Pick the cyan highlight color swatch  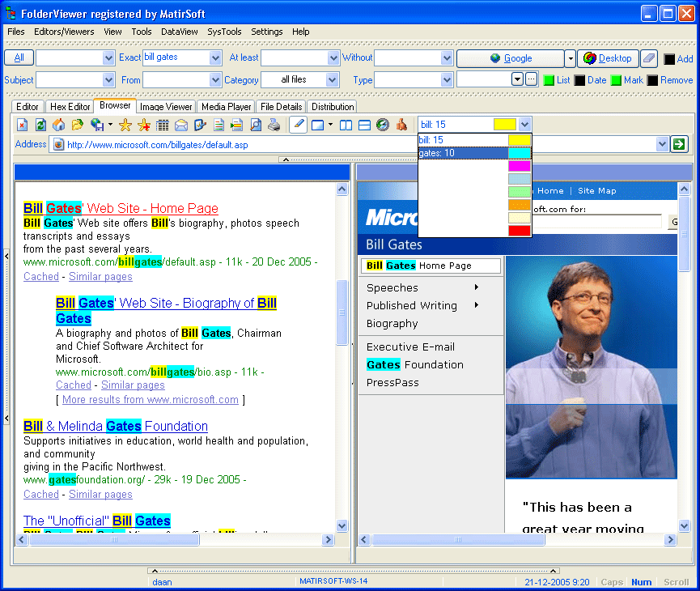(x=520, y=153)
